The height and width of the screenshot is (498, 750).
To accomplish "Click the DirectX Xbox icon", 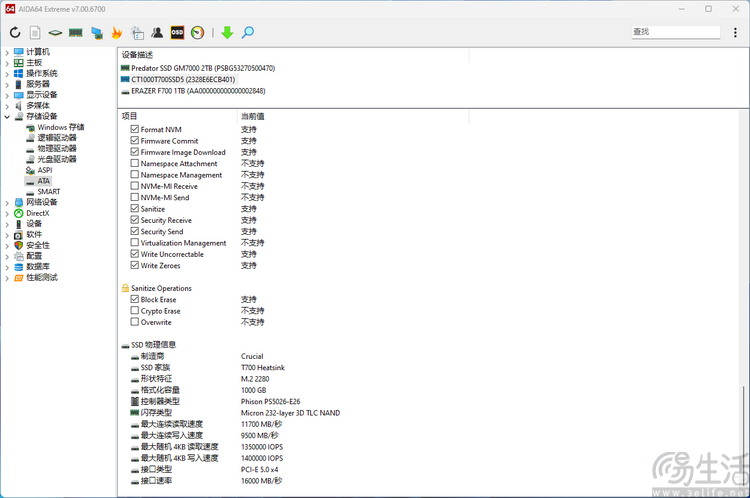I will coord(19,213).
